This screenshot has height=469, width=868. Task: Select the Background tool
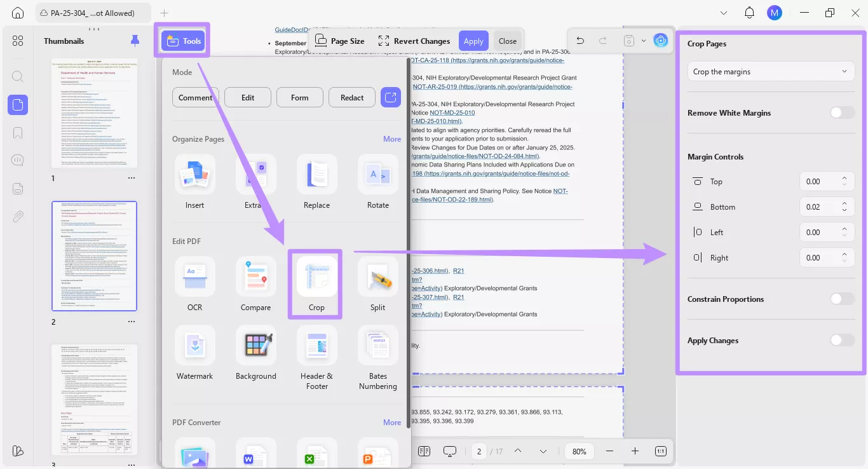point(255,353)
